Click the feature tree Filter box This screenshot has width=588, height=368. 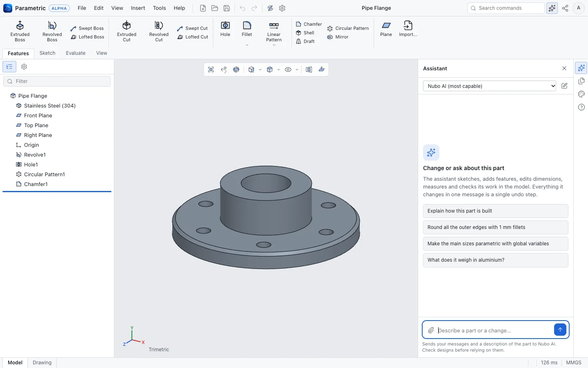57,81
